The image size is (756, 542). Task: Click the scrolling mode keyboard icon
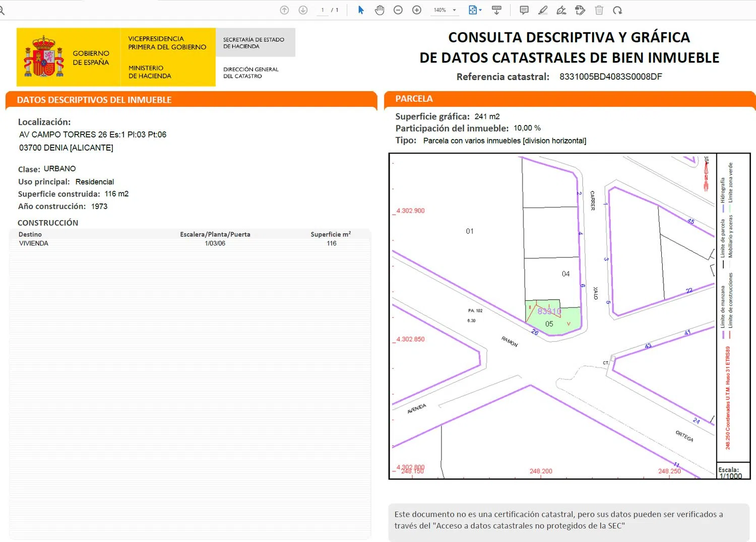[496, 10]
